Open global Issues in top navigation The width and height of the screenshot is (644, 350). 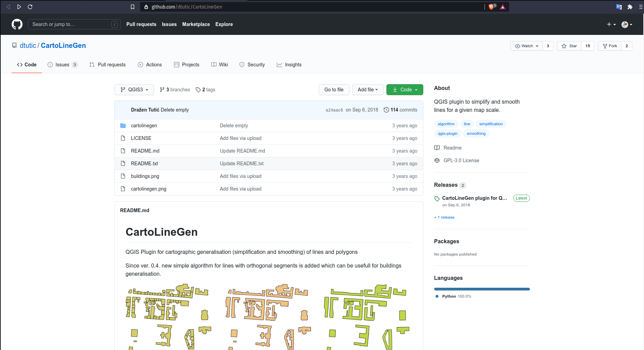pos(169,24)
